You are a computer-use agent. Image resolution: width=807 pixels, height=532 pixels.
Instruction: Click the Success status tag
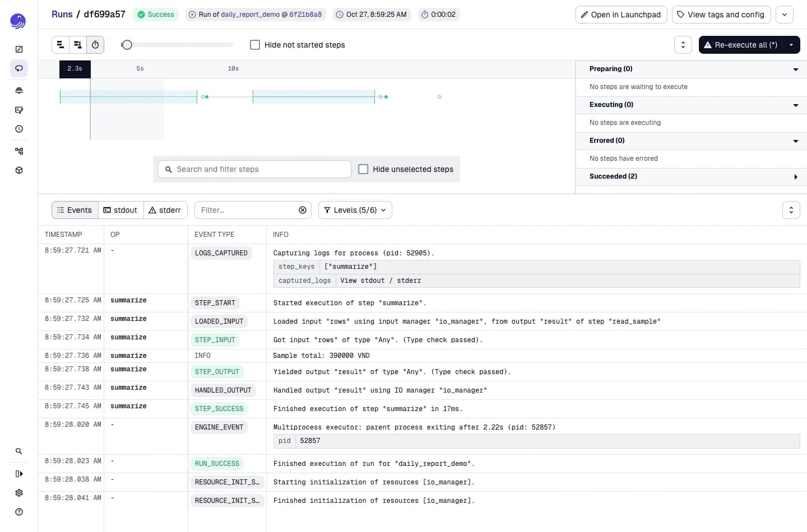(156, 15)
